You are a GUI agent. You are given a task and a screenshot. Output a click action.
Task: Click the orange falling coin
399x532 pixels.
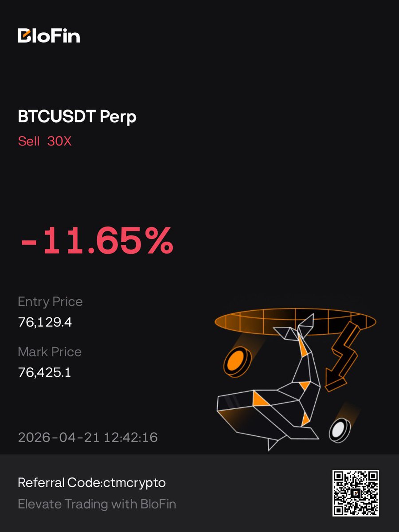[x=237, y=361]
